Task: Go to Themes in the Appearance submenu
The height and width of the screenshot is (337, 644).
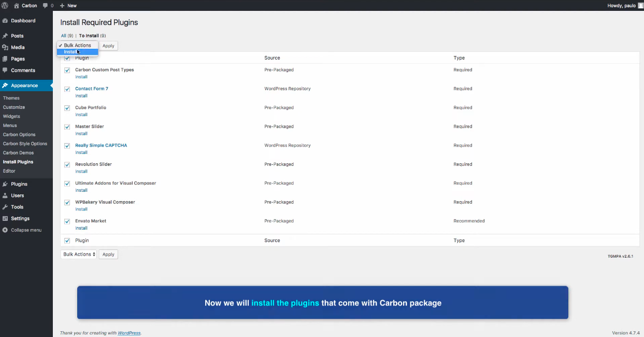Action: (x=11, y=98)
